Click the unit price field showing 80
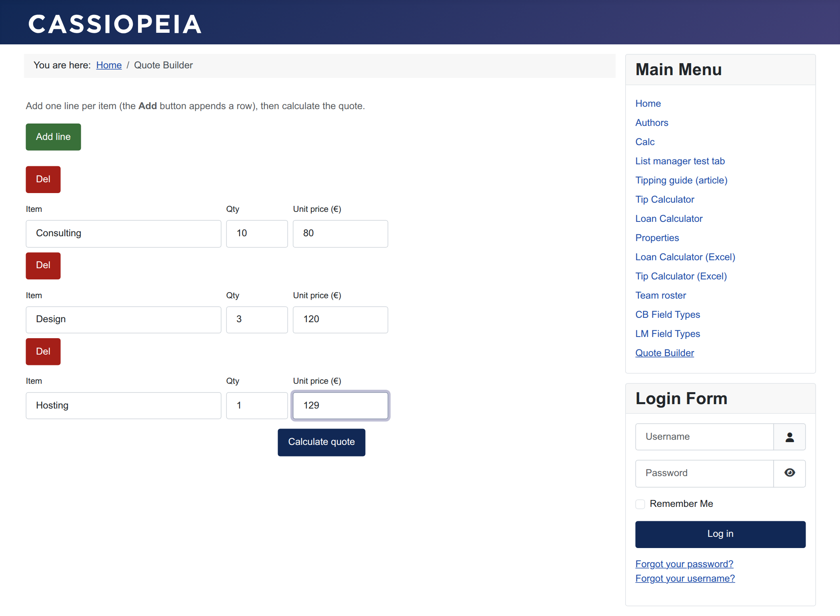This screenshot has height=616, width=840. 340,233
